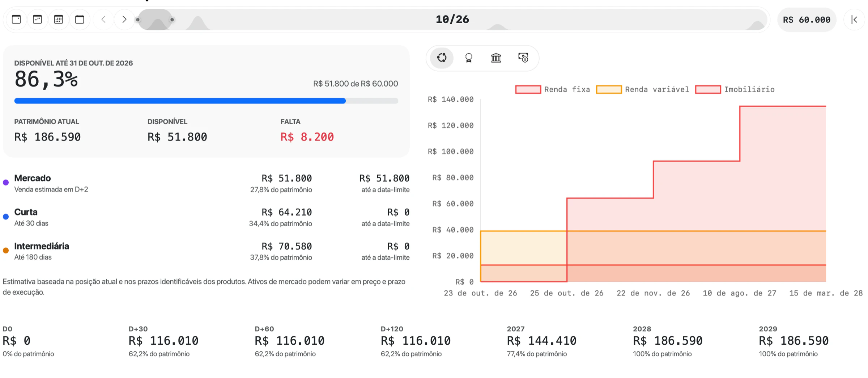Click the 10/26 date label on the timeline

452,20
